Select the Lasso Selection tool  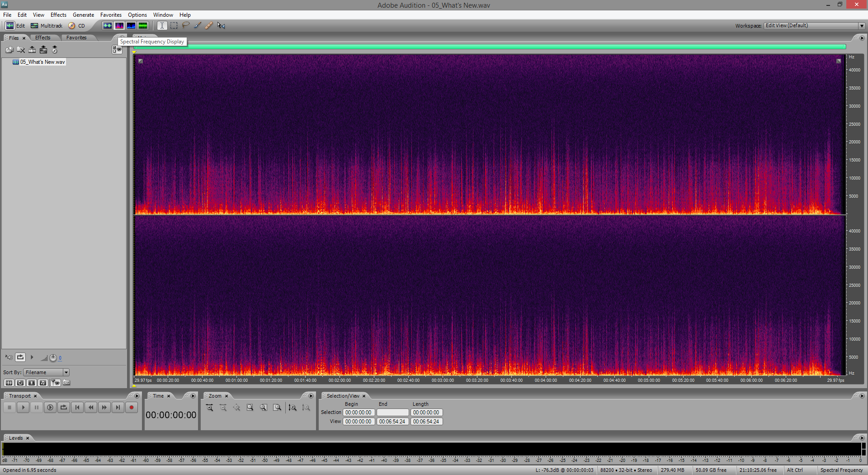186,26
